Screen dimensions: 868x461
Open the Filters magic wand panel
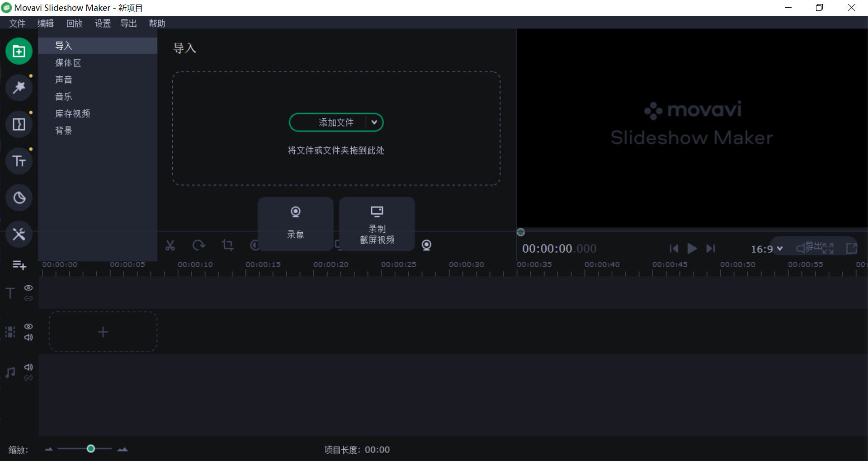[19, 88]
